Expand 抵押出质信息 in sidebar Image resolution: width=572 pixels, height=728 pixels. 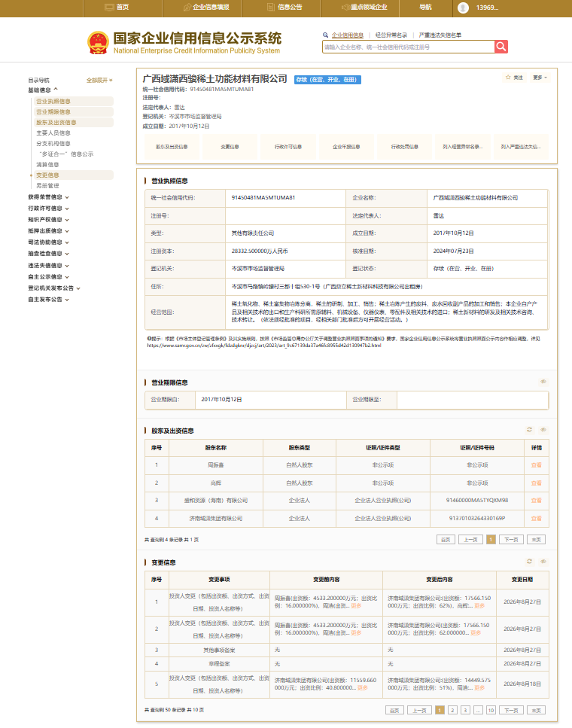click(49, 231)
